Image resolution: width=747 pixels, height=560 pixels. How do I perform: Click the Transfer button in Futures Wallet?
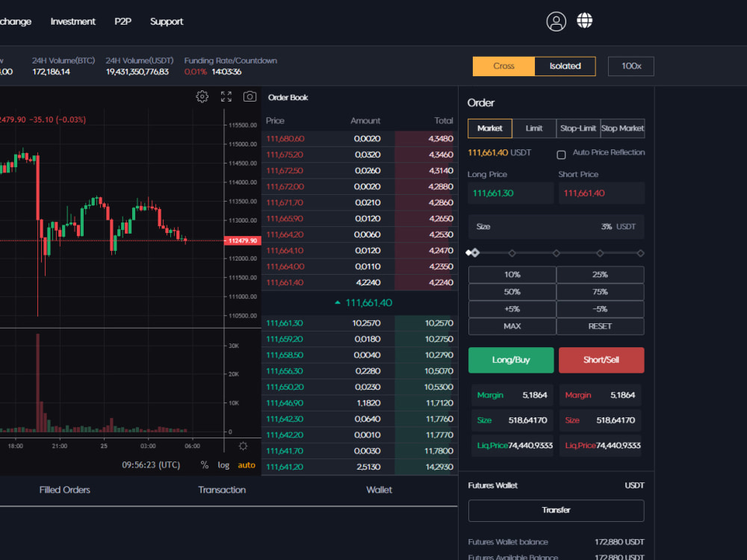point(556,511)
